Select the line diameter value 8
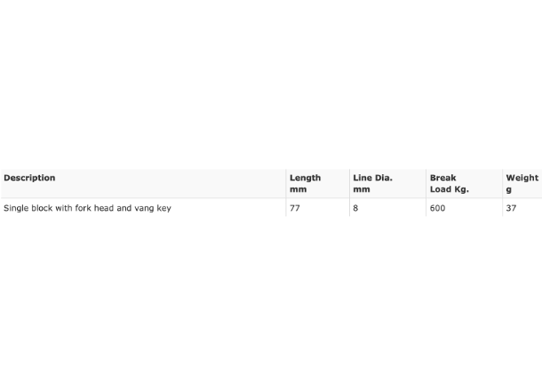 tap(355, 208)
